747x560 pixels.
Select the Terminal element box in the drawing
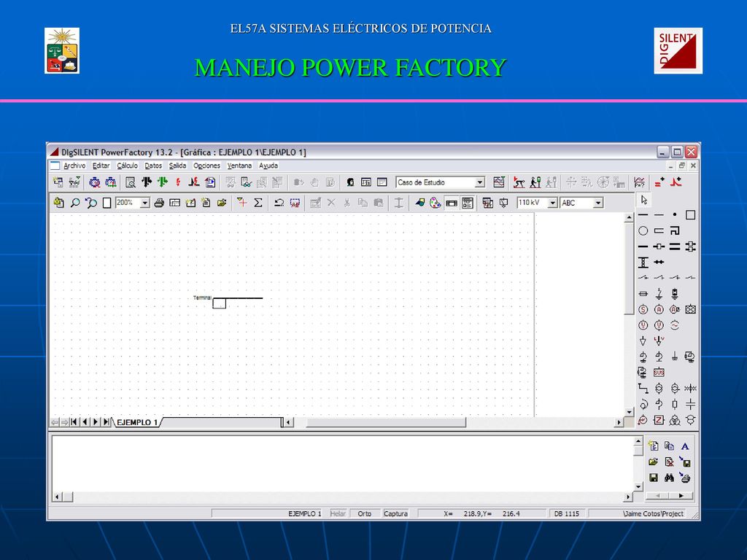[219, 303]
